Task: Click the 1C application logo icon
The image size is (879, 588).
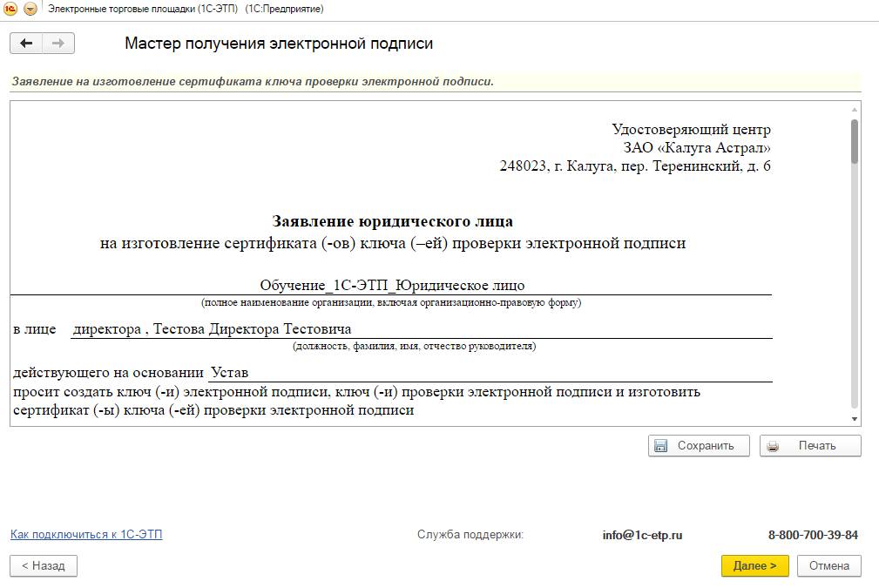Action: (10, 9)
